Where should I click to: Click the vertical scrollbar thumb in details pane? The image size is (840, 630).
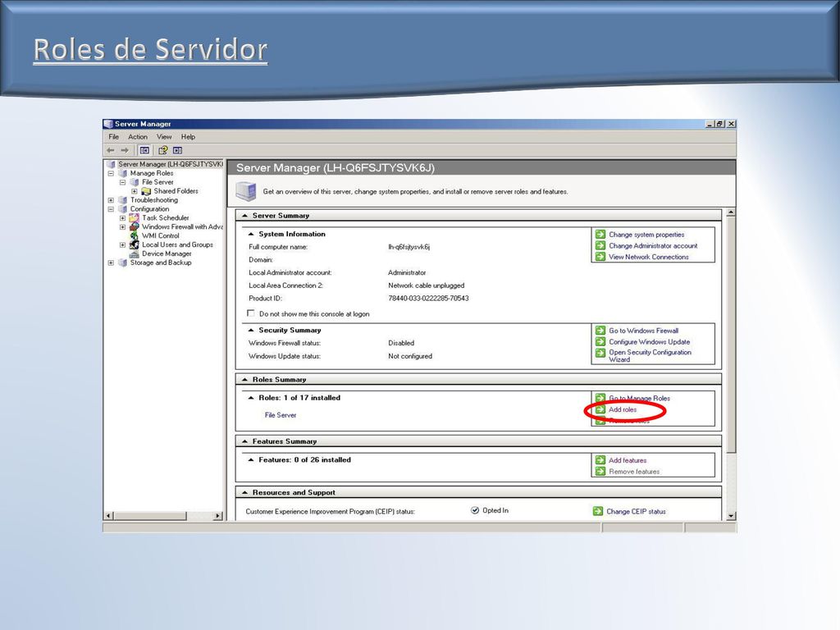(731, 334)
